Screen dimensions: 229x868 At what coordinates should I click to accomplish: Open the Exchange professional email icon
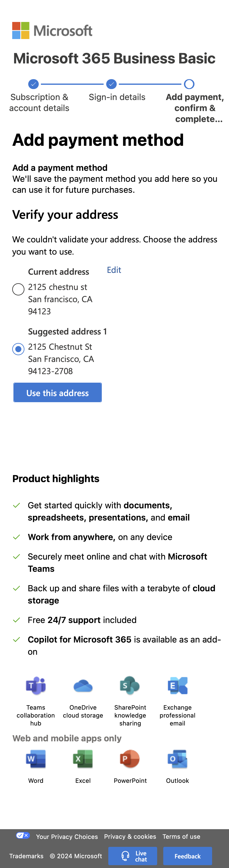coord(178,685)
